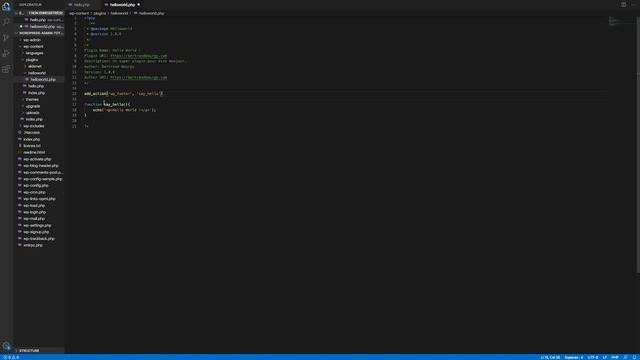Image resolution: width=640 pixels, height=360 pixels.
Task: Open the Run and Debug view
Action: (6, 53)
